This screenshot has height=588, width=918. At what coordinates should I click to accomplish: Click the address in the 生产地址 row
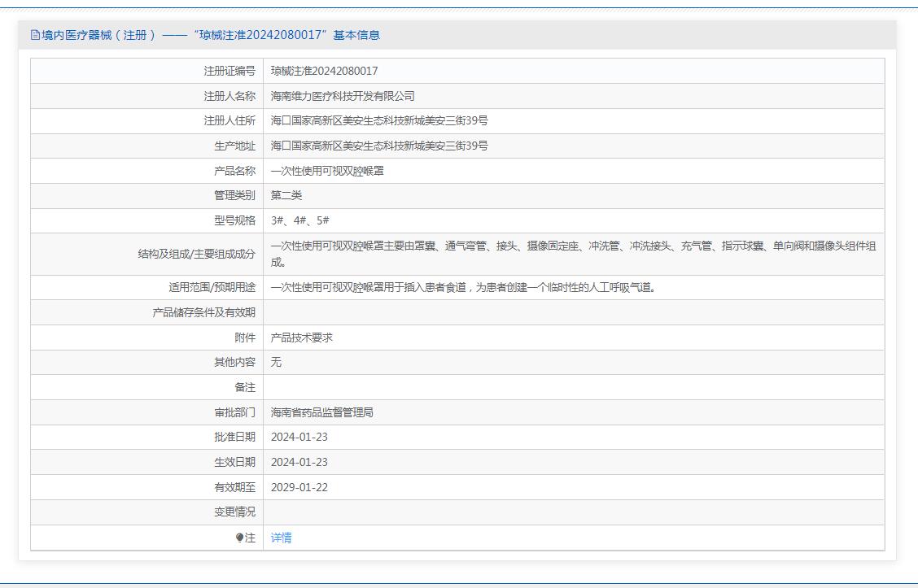tap(379, 146)
